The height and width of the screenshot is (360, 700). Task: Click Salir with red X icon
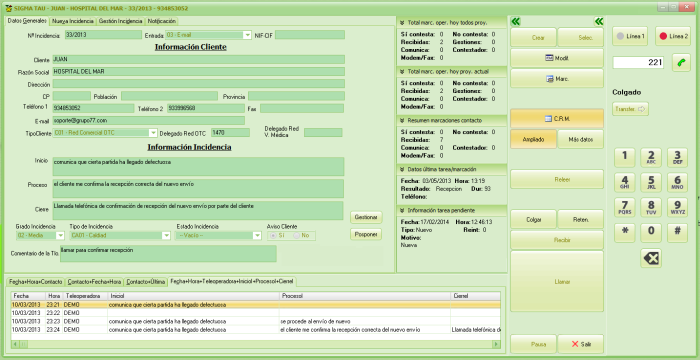pos(580,344)
